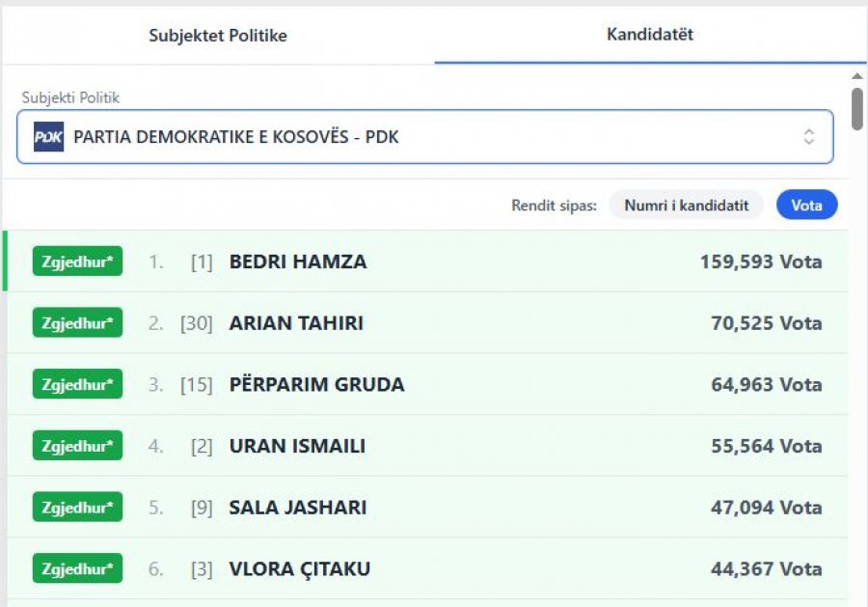Open the Subjekti Politik dropdown arrows

coord(808,137)
